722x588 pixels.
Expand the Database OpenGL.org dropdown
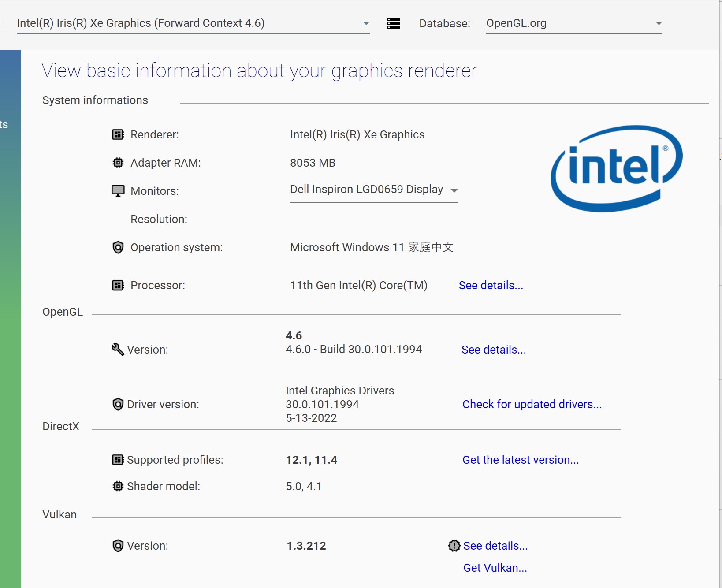click(574, 23)
